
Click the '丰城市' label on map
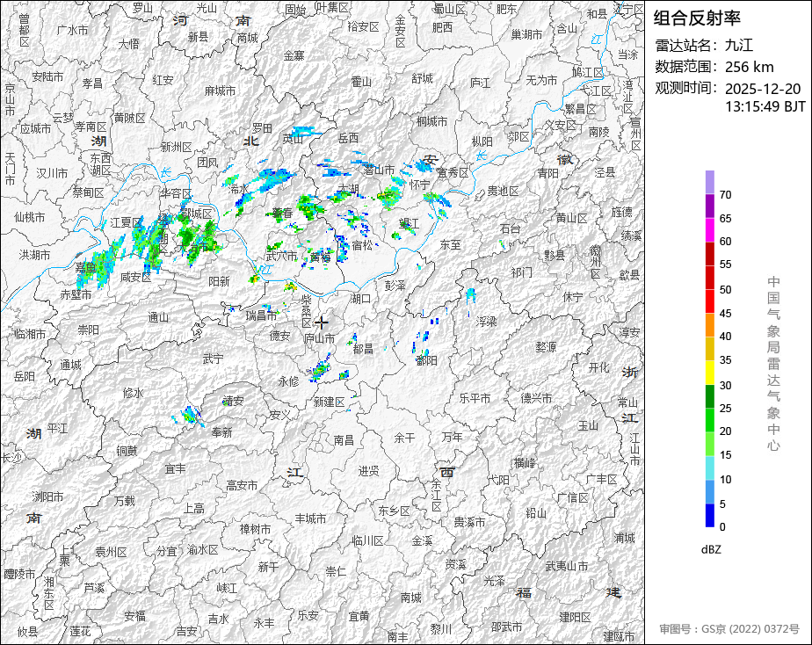coord(311,518)
